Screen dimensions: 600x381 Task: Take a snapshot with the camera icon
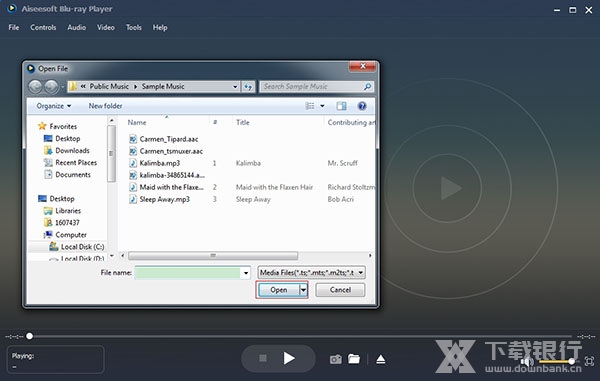coord(336,359)
